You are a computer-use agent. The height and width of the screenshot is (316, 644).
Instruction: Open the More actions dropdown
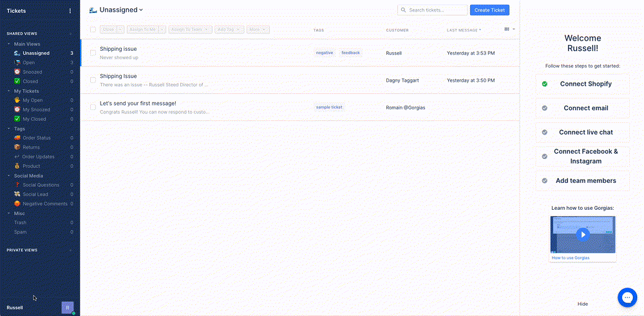[258, 30]
